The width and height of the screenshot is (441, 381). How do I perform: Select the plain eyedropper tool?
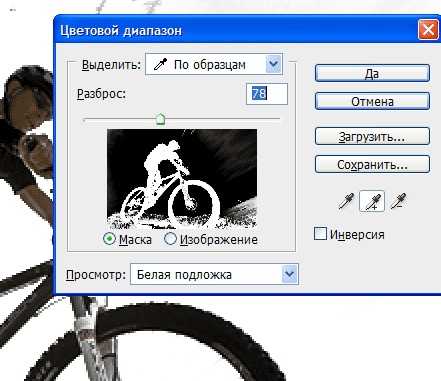(x=346, y=201)
